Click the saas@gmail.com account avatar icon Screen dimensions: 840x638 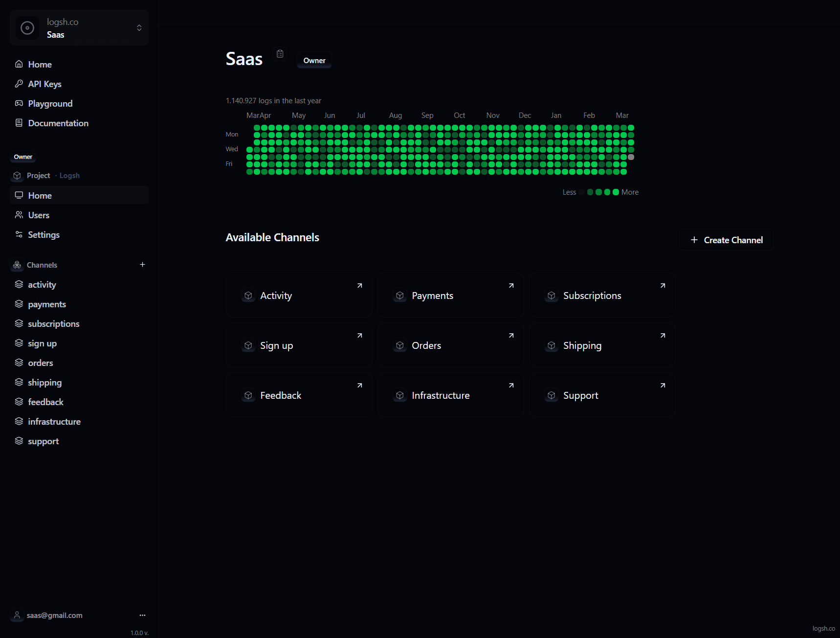pyautogui.click(x=17, y=615)
